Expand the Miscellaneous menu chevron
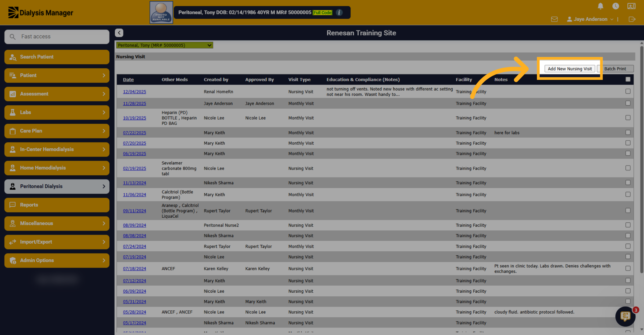Screen dimensions: 644x335 tap(104, 223)
